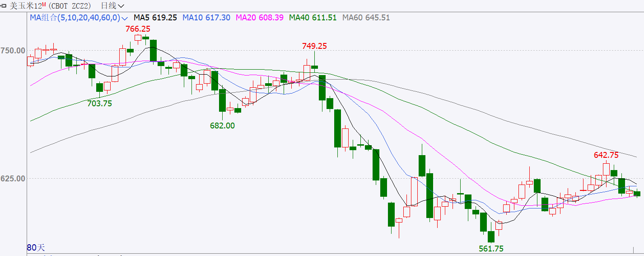Select the MA60 645.51 value
644x256 pixels.
pyautogui.click(x=366, y=18)
